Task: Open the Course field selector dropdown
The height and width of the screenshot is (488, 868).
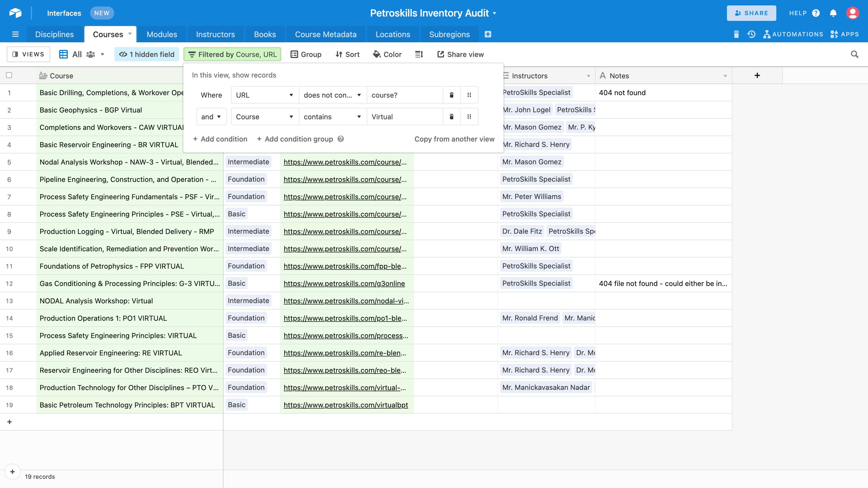Action: 264,117
